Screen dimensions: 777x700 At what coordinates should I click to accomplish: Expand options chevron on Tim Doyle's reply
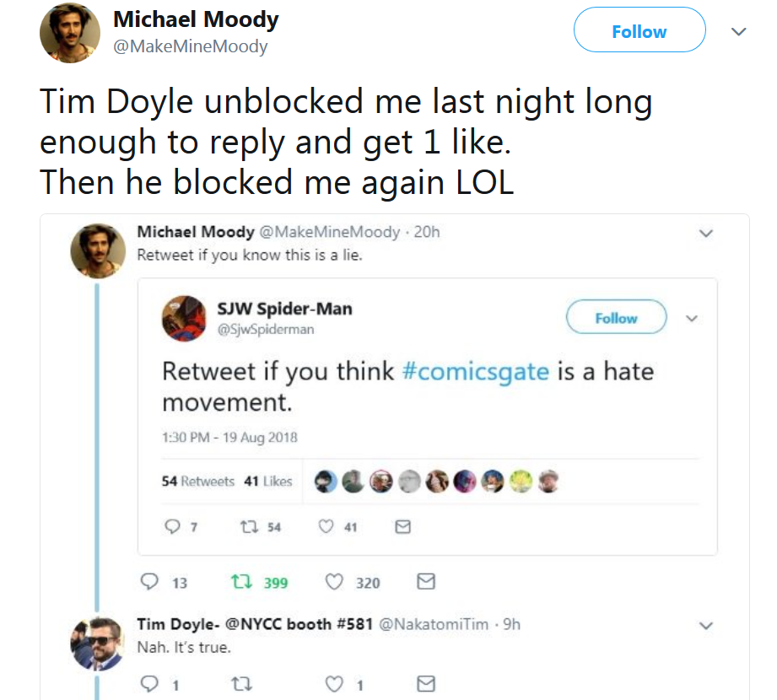pos(705,625)
